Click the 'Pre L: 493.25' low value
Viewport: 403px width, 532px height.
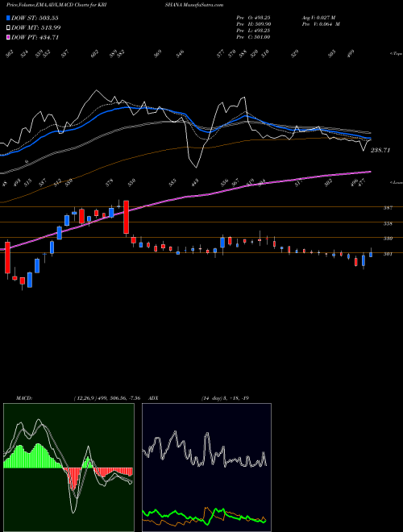[x=253, y=31]
